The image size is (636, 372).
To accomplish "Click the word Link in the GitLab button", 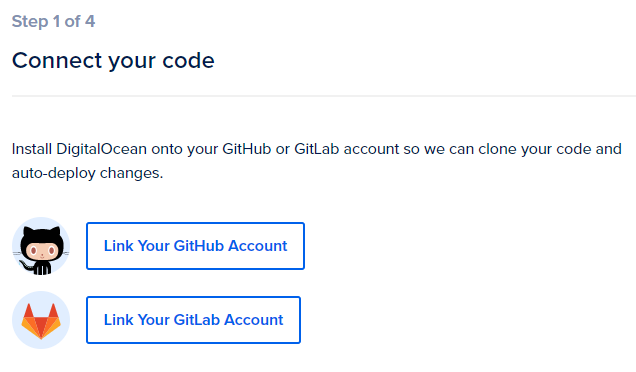I will 118,320.
